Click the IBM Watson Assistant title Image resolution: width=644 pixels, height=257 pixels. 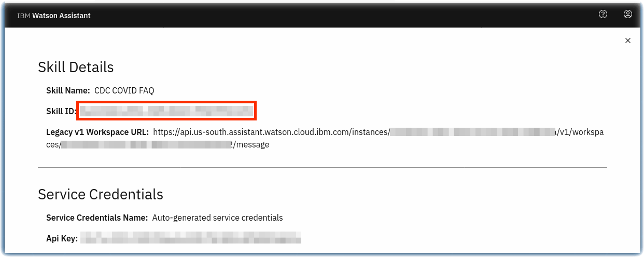(54, 16)
